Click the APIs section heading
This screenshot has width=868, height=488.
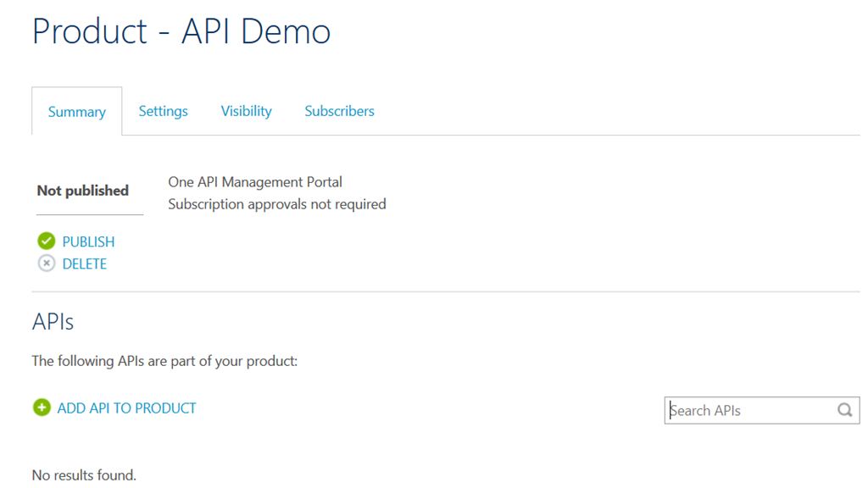53,322
